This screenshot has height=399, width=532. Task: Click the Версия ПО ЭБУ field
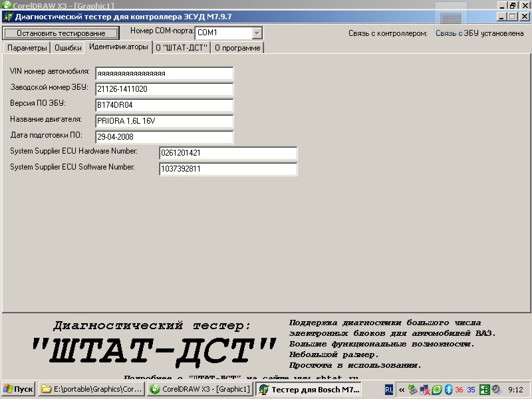[x=164, y=105]
